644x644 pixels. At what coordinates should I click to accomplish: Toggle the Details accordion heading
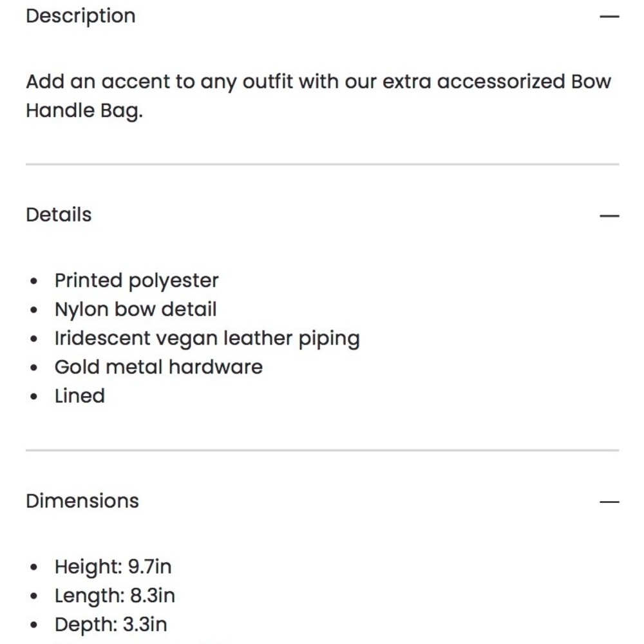(59, 215)
